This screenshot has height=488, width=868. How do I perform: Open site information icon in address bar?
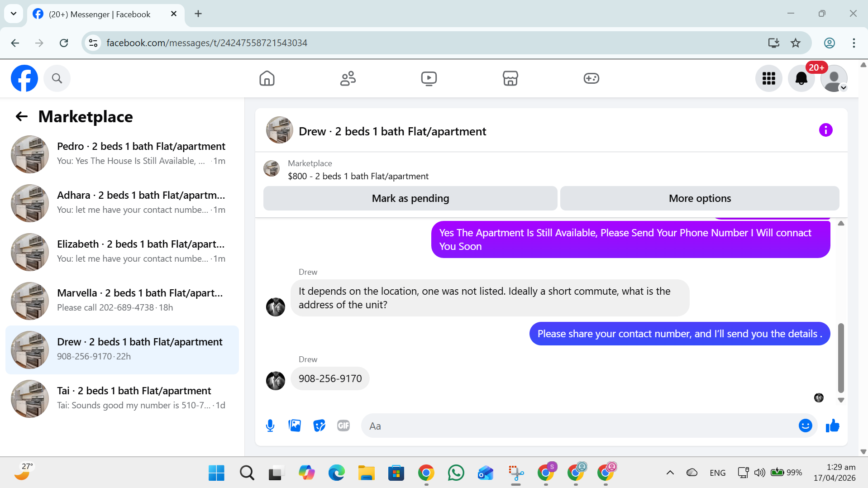(x=93, y=43)
